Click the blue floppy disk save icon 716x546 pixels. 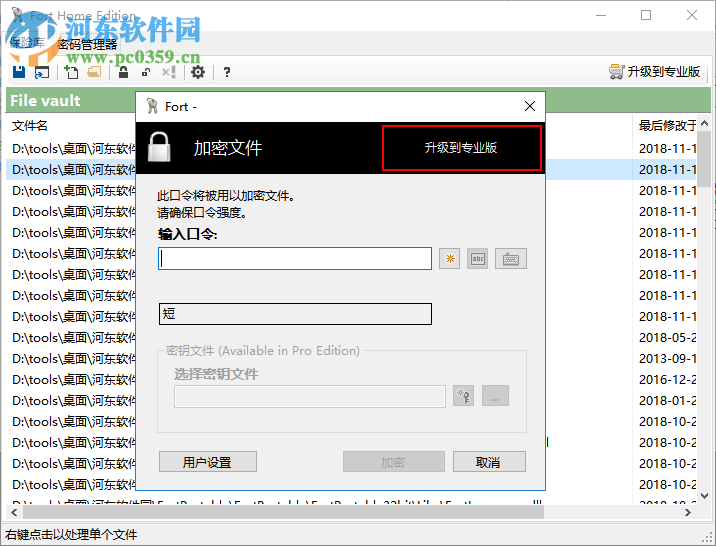[x=19, y=72]
